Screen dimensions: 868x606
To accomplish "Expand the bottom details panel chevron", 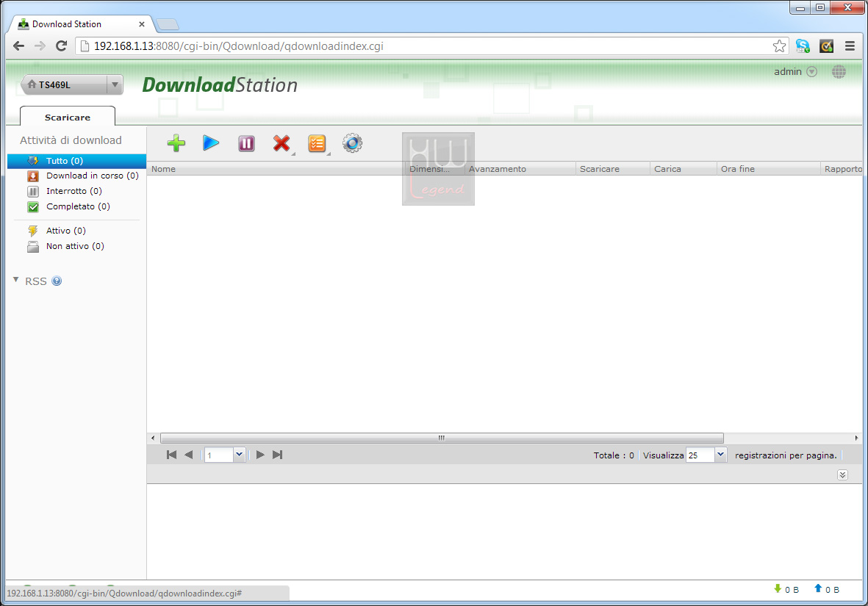I will tap(842, 475).
